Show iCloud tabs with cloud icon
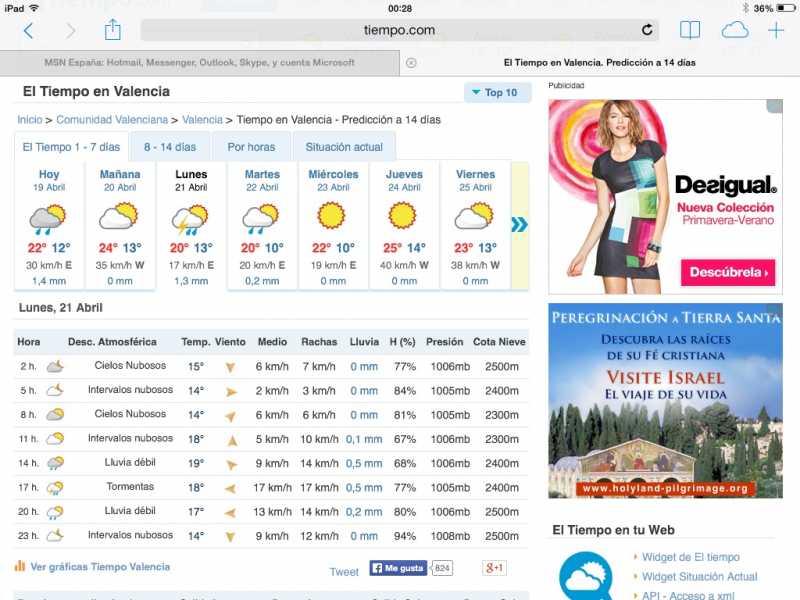Screen dimensions: 800x600 [735, 30]
